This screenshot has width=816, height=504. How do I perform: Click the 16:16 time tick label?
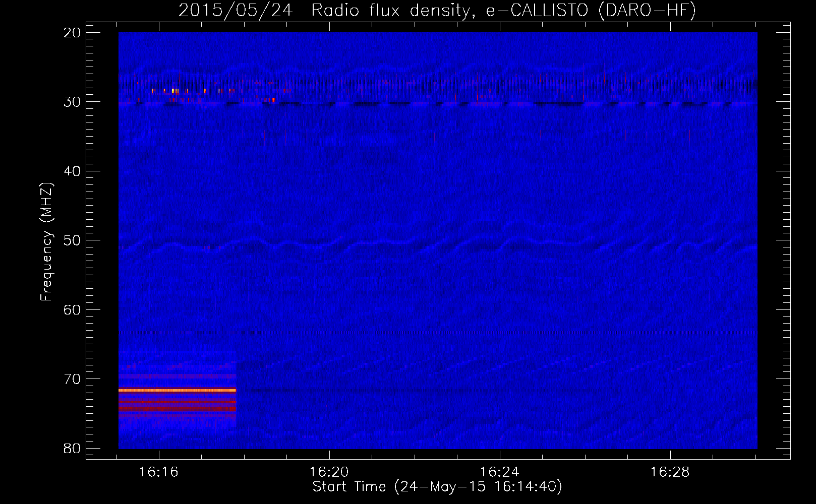pyautogui.click(x=159, y=472)
